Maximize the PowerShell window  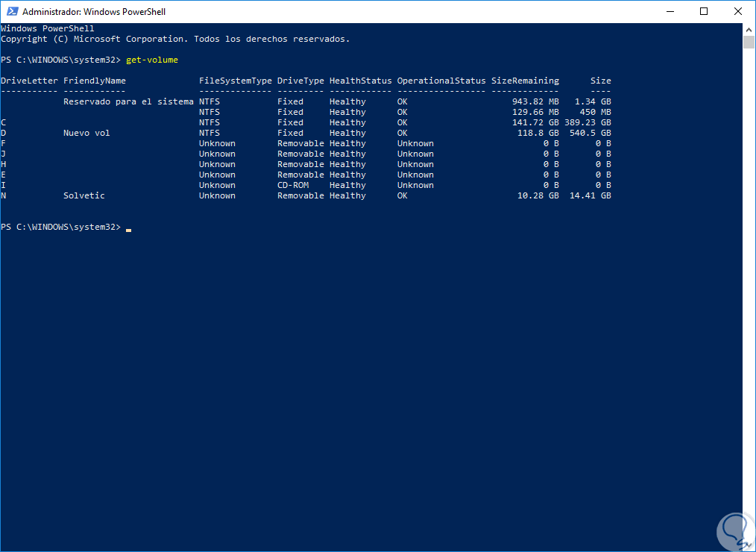(703, 12)
